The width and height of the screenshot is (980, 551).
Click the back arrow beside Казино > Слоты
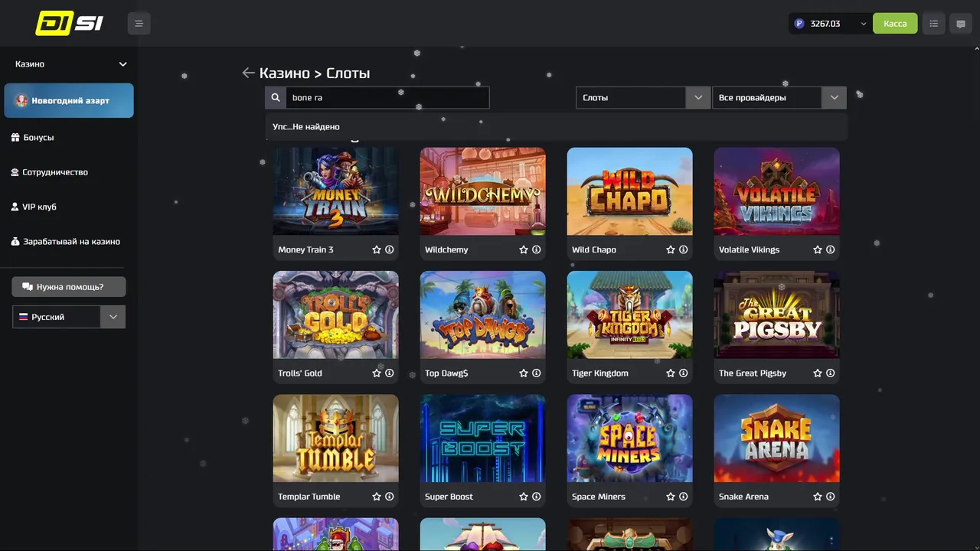point(248,73)
